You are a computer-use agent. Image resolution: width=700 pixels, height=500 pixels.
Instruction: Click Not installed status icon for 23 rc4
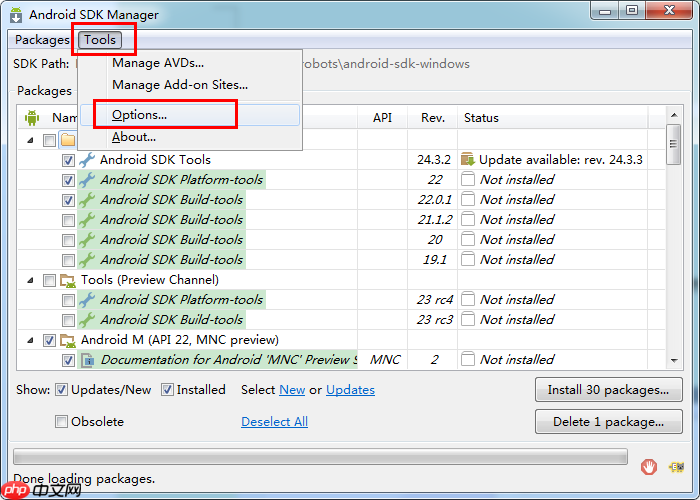pos(467,300)
